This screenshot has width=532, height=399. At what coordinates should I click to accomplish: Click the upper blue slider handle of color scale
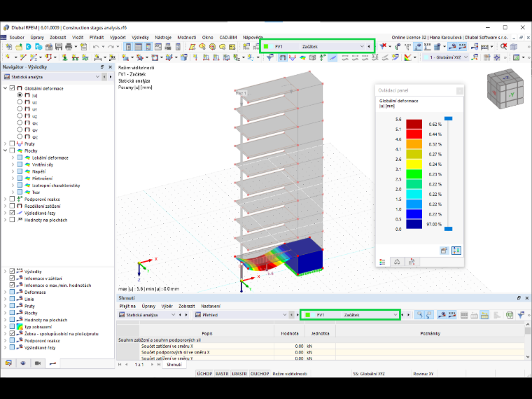[x=448, y=118]
